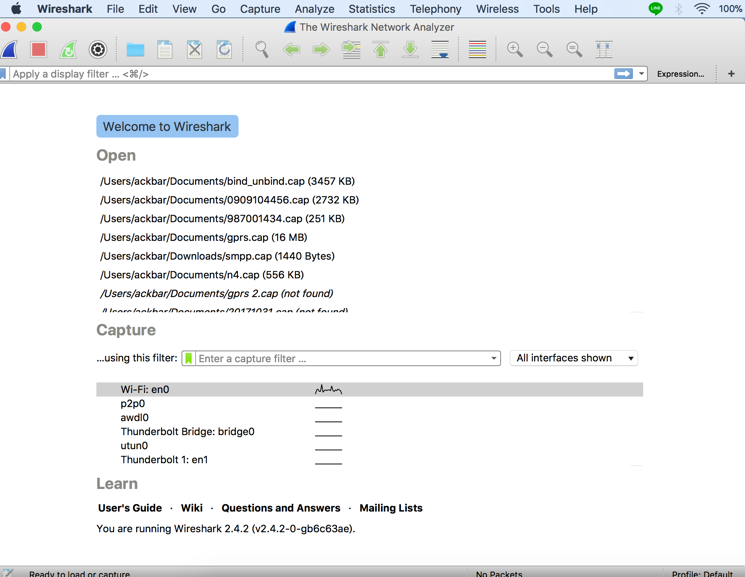Open the Questions and Answers link
Image resolution: width=745 pixels, height=577 pixels.
click(x=281, y=508)
